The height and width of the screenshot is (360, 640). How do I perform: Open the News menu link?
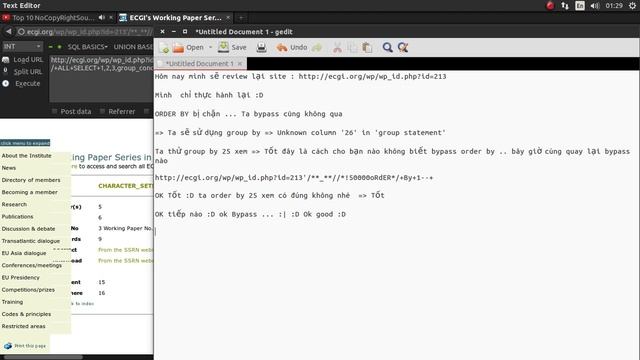tap(9, 168)
